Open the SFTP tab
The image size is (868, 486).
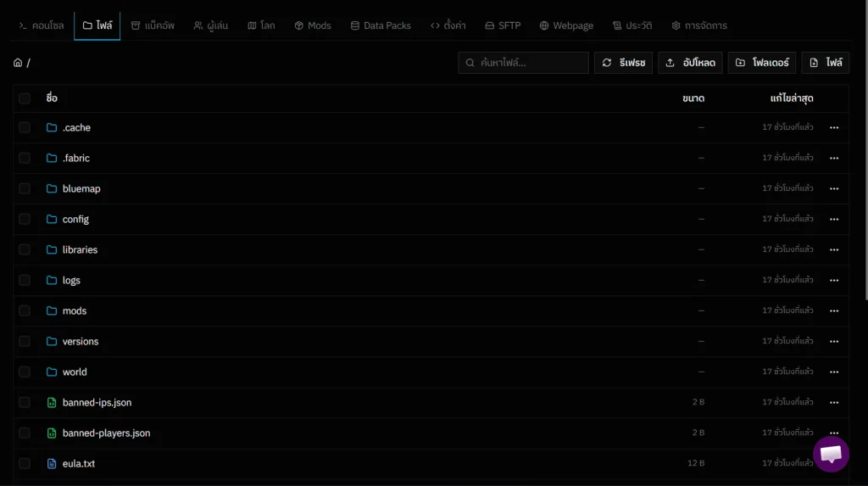coord(503,25)
